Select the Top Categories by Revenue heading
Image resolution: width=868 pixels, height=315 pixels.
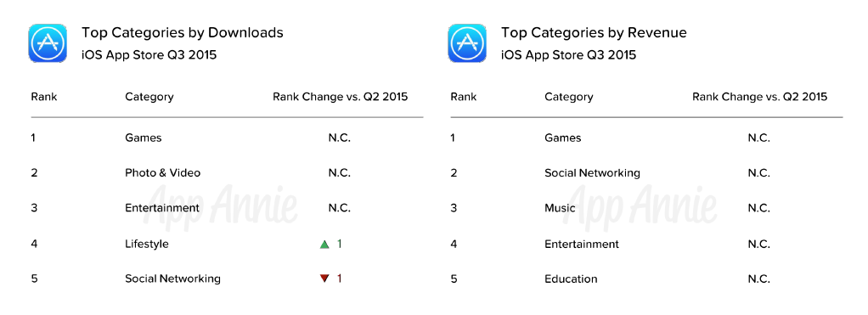point(594,32)
